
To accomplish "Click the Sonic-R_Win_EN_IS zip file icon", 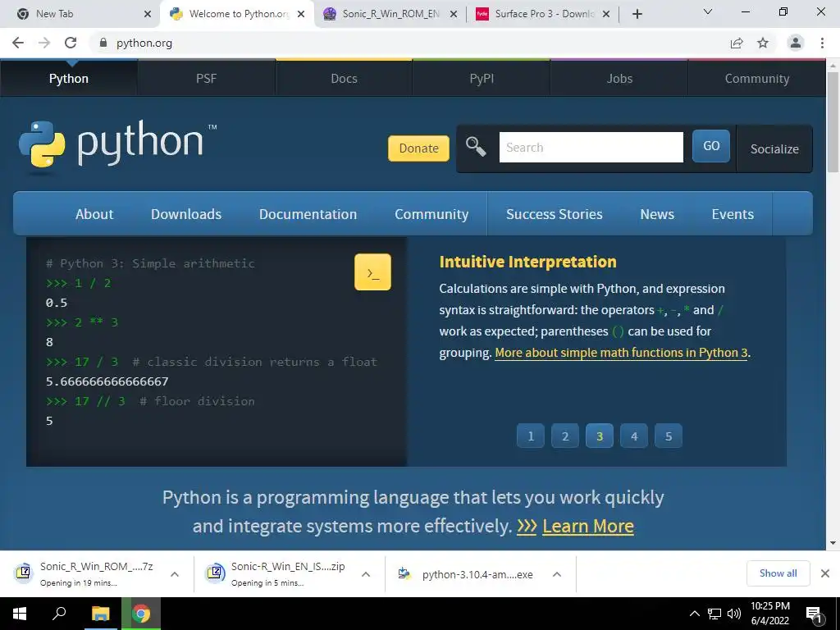I will (214, 573).
